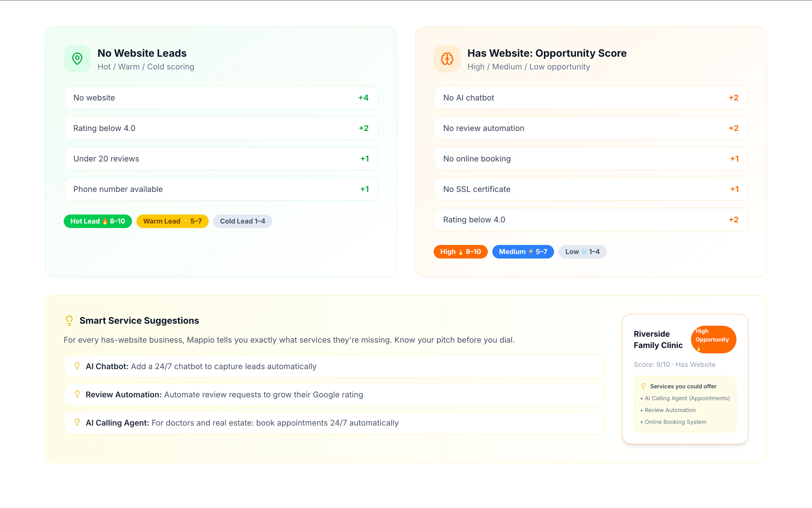Viewport: 812px width, 508px height.
Task: Click the Services you could offer label
Action: (683, 386)
